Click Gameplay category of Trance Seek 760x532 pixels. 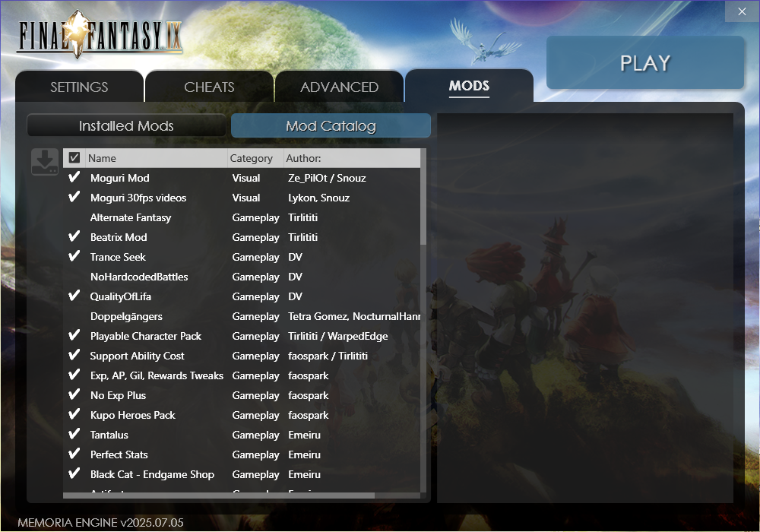(x=256, y=257)
